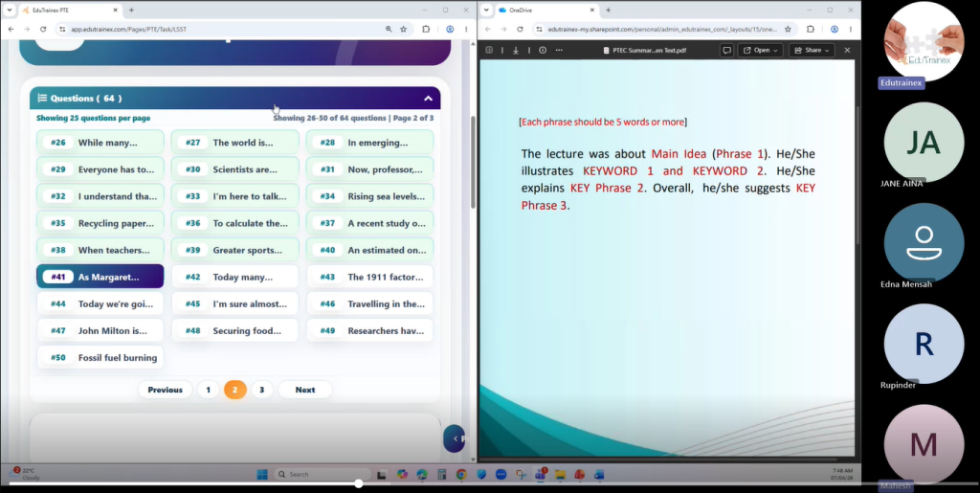Open question #37 A recent study o...
980x493 pixels.
[x=370, y=223]
